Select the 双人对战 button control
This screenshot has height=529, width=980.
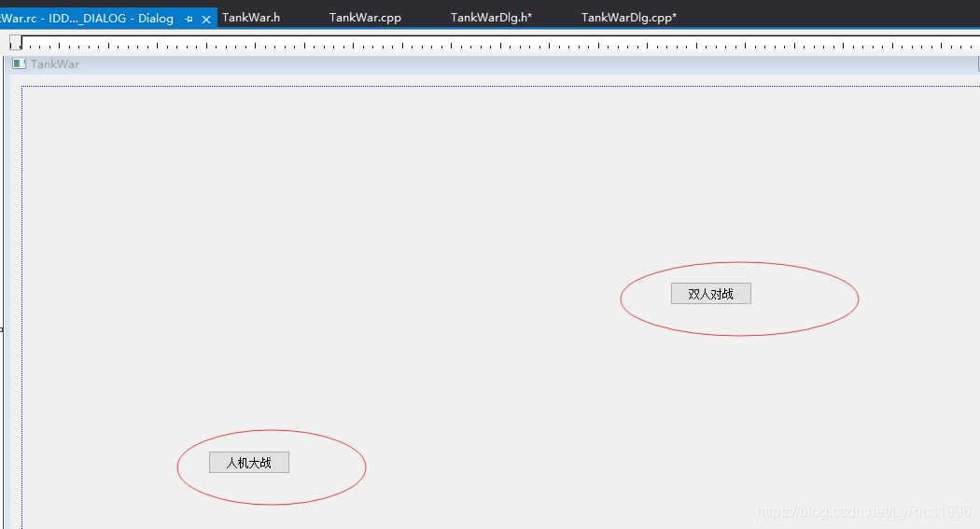coord(710,294)
